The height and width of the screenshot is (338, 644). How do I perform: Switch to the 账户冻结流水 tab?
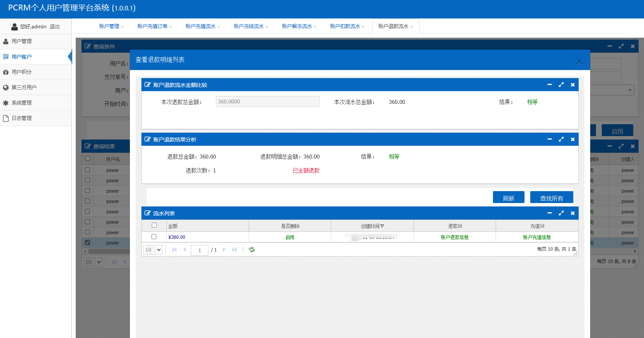(249, 26)
